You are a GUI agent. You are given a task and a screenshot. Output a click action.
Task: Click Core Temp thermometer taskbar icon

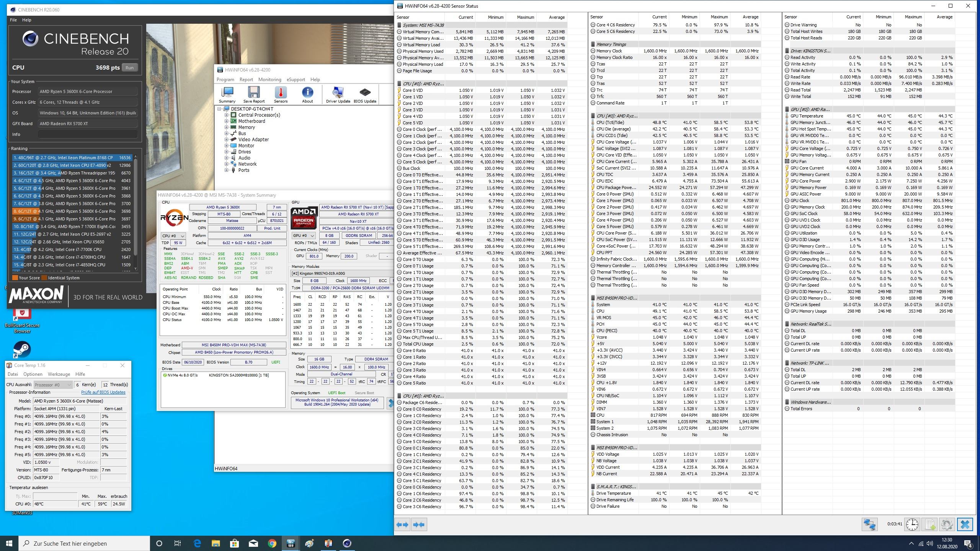(x=328, y=543)
